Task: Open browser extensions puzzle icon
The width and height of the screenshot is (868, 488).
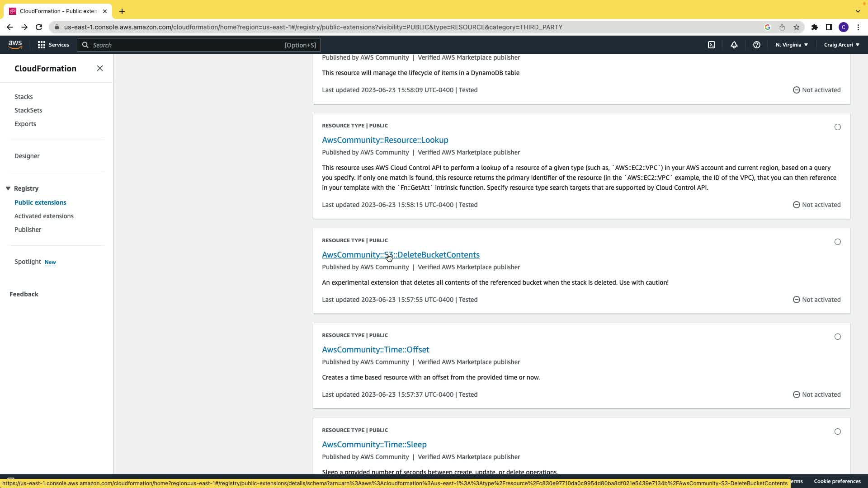Action: tap(815, 27)
